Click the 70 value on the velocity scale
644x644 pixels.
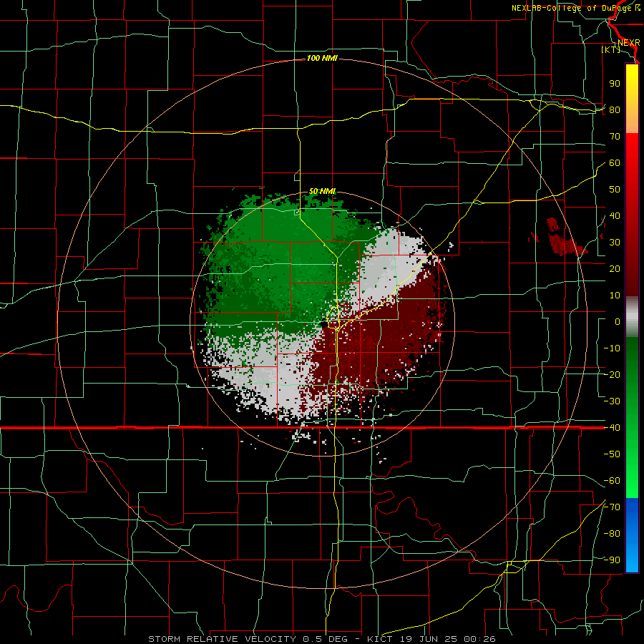point(615,137)
